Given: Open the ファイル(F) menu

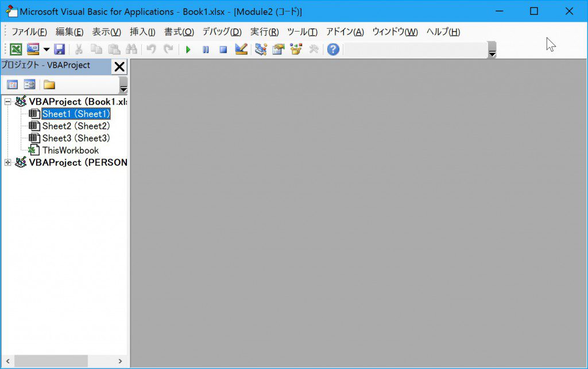Looking at the screenshot, I should click(29, 32).
